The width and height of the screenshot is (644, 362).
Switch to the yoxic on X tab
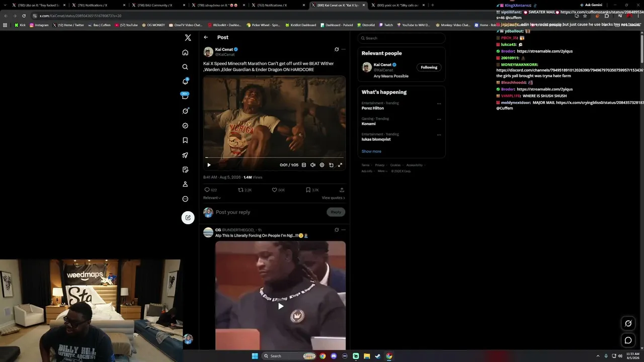point(397,5)
